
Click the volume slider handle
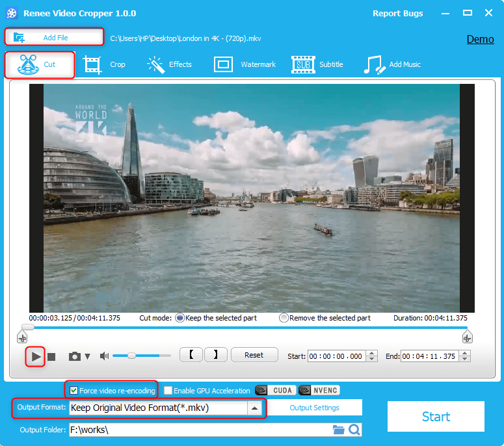click(131, 356)
